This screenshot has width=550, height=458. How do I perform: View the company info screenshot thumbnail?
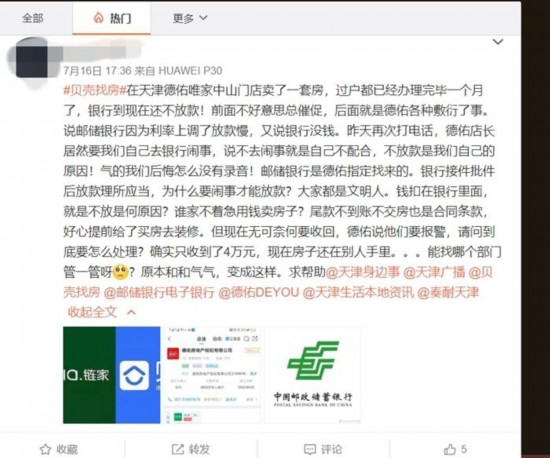point(213,375)
